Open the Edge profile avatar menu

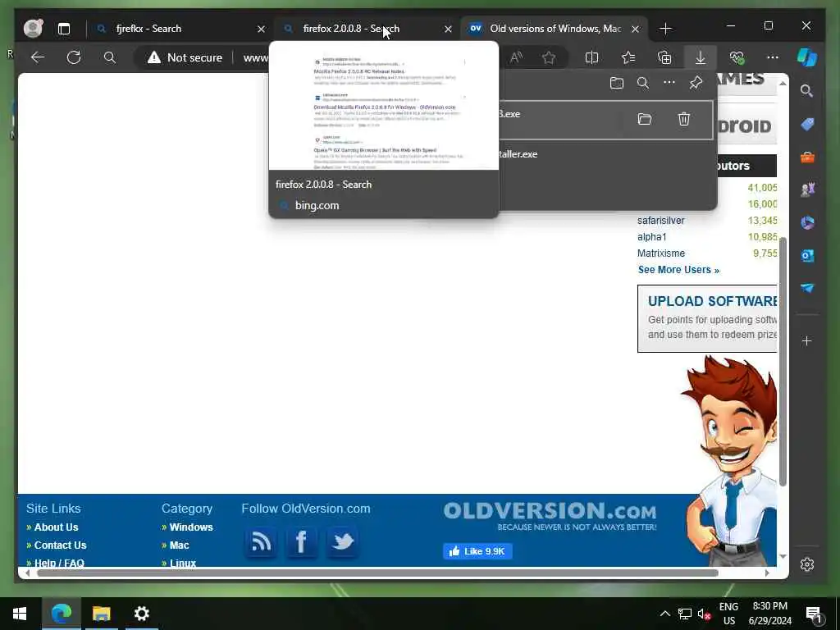pos(33,29)
